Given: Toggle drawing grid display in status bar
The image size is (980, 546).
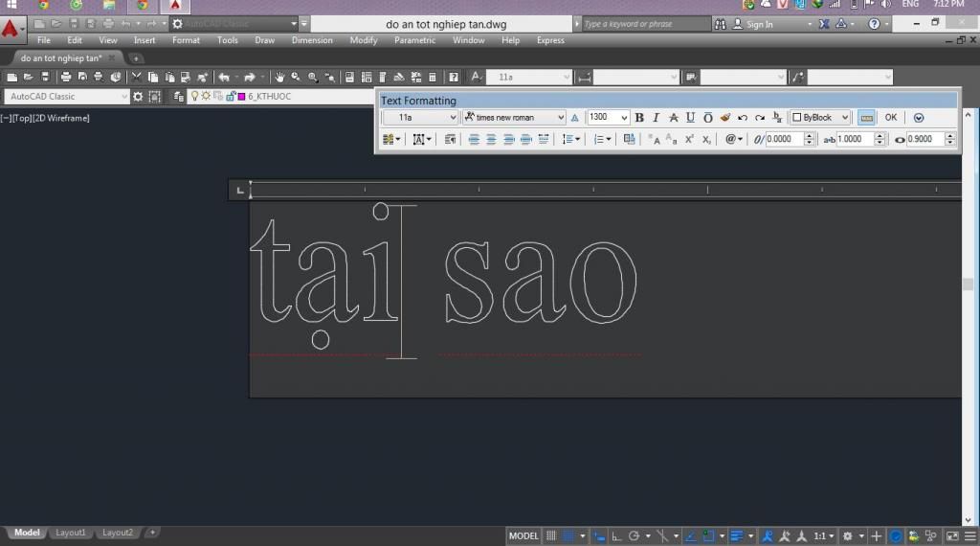Looking at the screenshot, I should click(550, 536).
